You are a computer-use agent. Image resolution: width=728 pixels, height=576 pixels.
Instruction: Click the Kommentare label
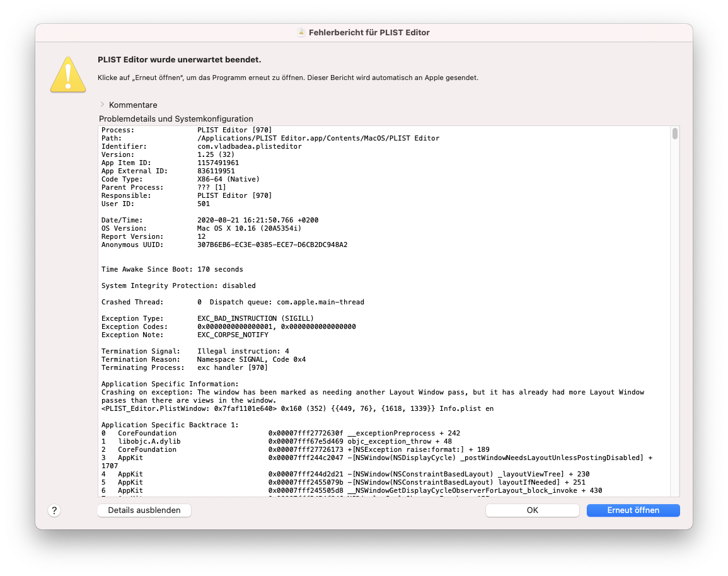(x=133, y=105)
